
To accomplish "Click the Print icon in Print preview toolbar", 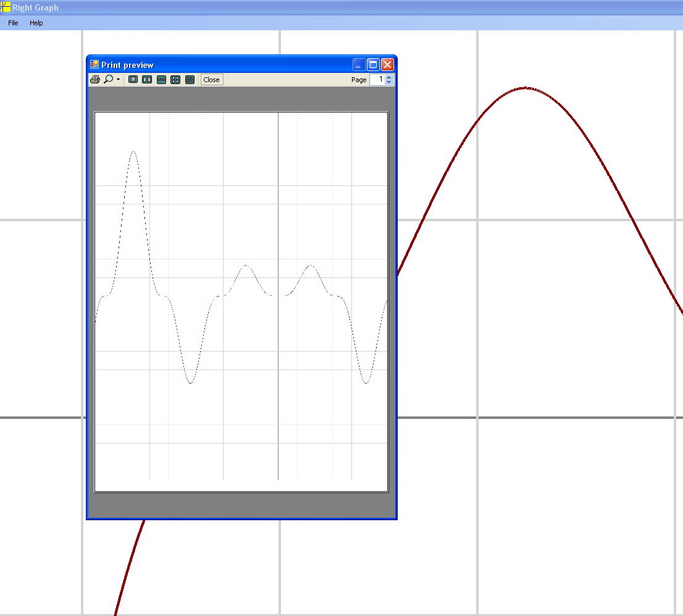I will 95,79.
